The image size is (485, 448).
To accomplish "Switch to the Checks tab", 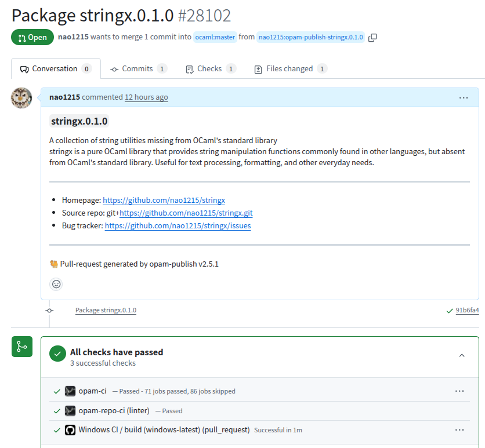I will click(x=210, y=69).
